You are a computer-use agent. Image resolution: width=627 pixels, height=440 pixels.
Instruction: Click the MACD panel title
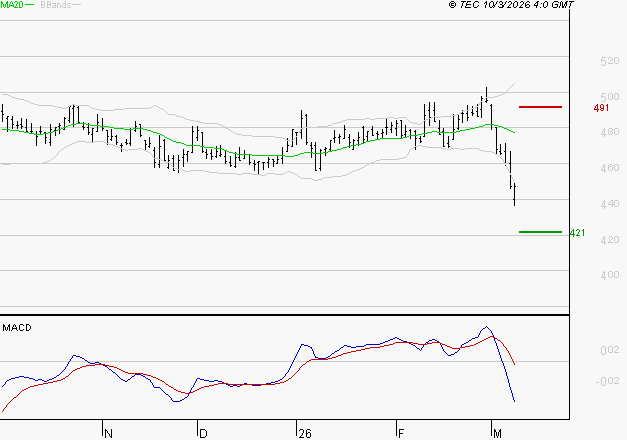(x=17, y=328)
